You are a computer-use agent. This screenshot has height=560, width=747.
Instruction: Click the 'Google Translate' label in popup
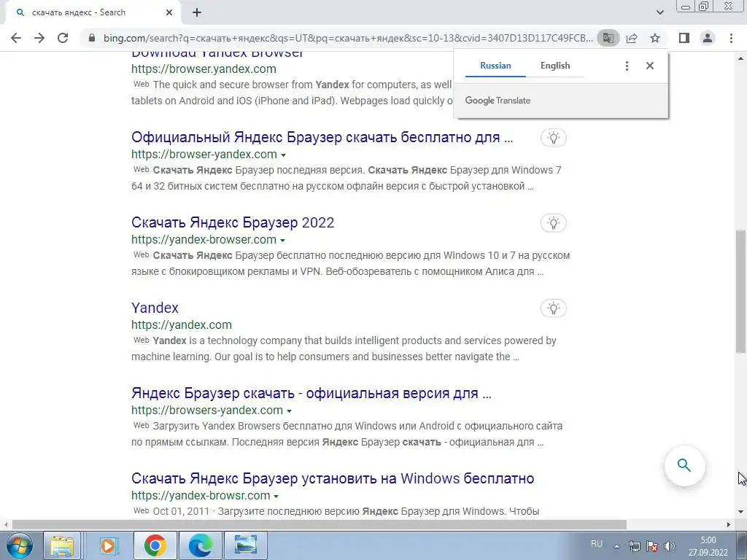498,101
